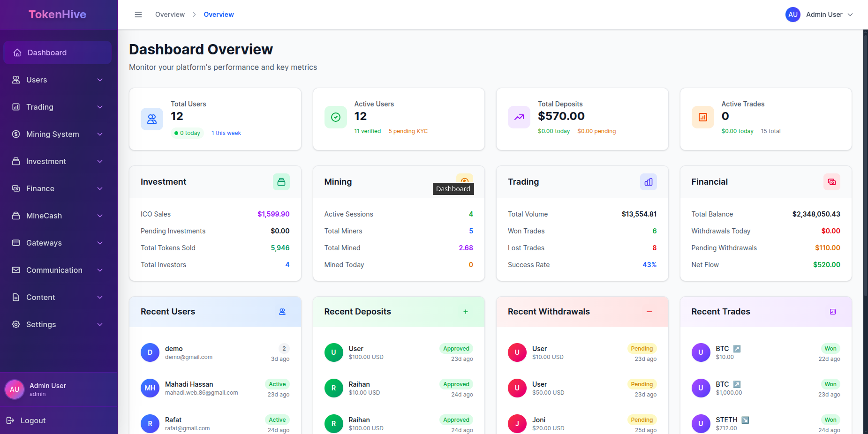Toggle the hamburger sidebar menu icon
The image size is (868, 434).
[x=138, y=15]
